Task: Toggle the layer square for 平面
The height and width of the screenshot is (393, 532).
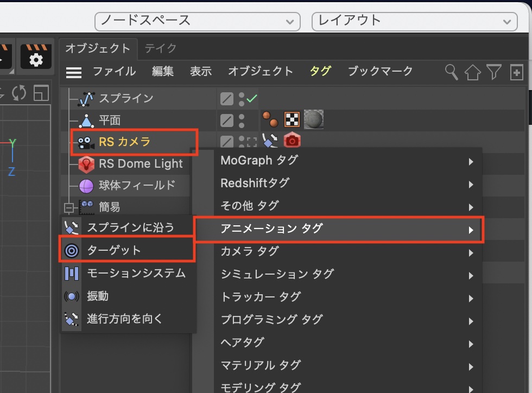Action: [x=227, y=119]
